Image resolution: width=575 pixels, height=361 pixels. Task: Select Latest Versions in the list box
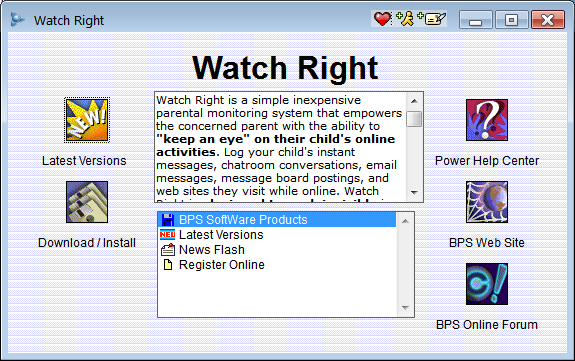(x=277, y=234)
